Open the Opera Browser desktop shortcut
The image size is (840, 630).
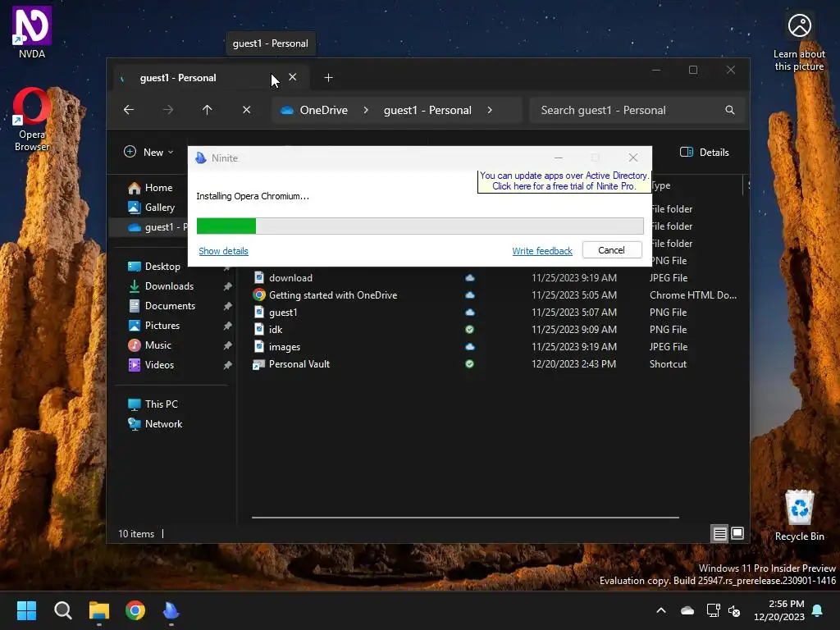32,120
